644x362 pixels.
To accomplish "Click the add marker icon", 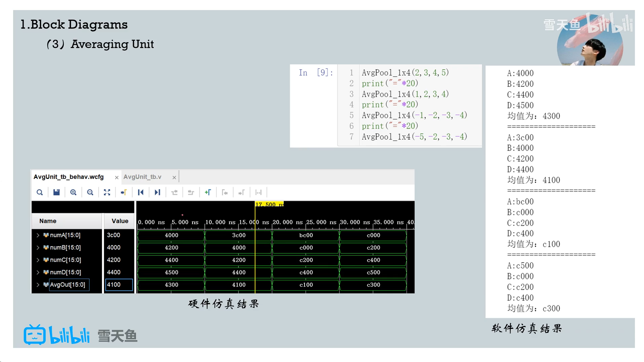I will coord(208,192).
